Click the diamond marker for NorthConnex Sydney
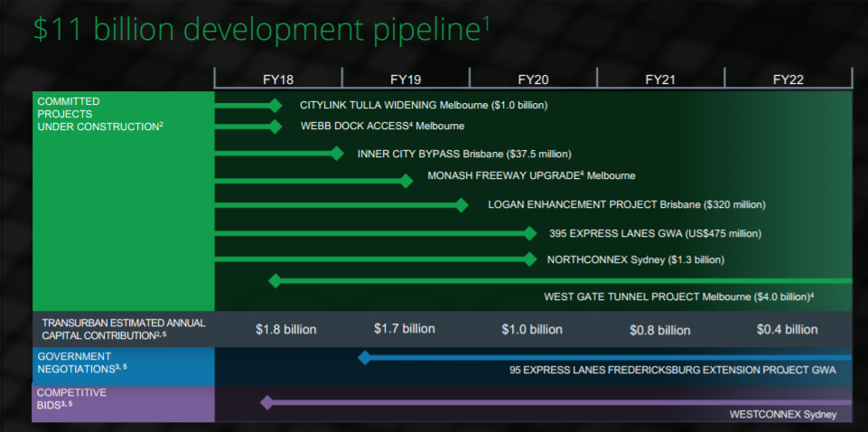The image size is (868, 432). click(x=530, y=258)
